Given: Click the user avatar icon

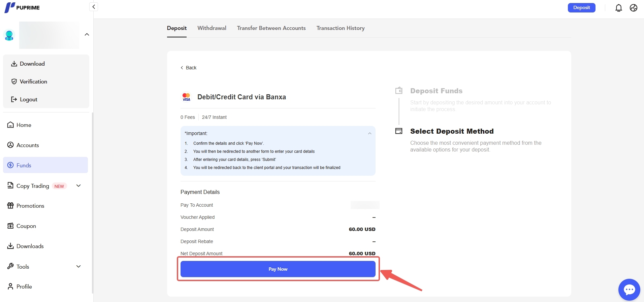Looking at the screenshot, I should (x=9, y=35).
